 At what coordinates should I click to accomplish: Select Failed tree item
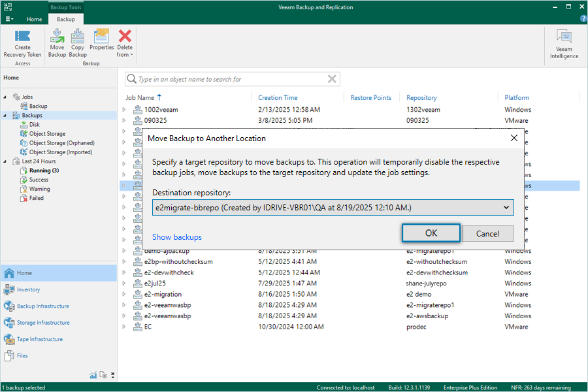37,198
